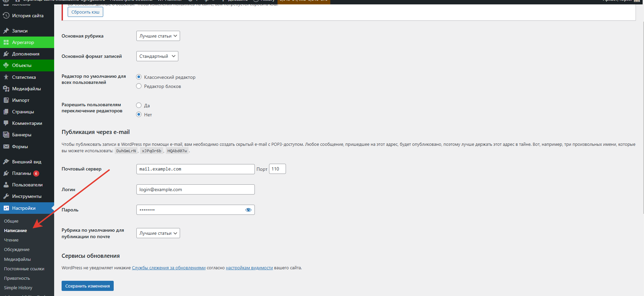Screen dimensions: 644x296
Task: Click the Агрегатор grid icon in sidebar
Action: 6,42
